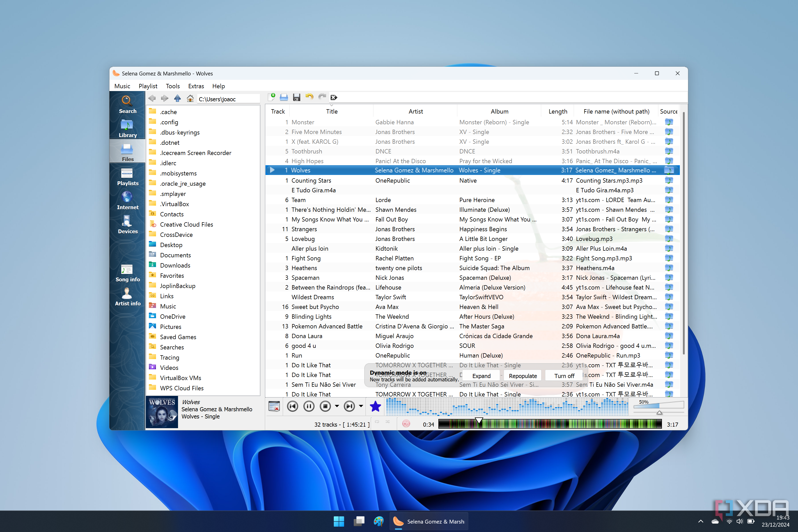Open the stop button dropdown arrow

(x=337, y=406)
